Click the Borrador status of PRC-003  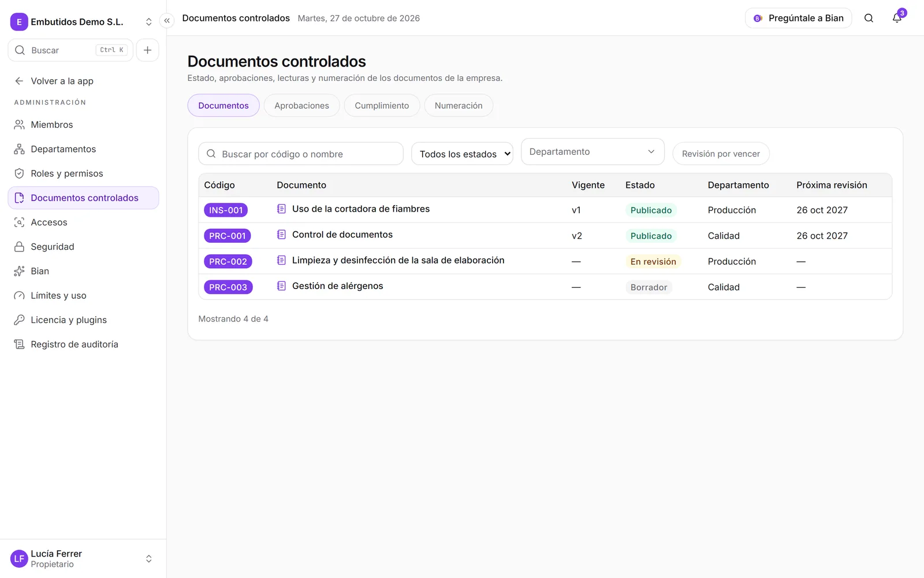coord(649,287)
